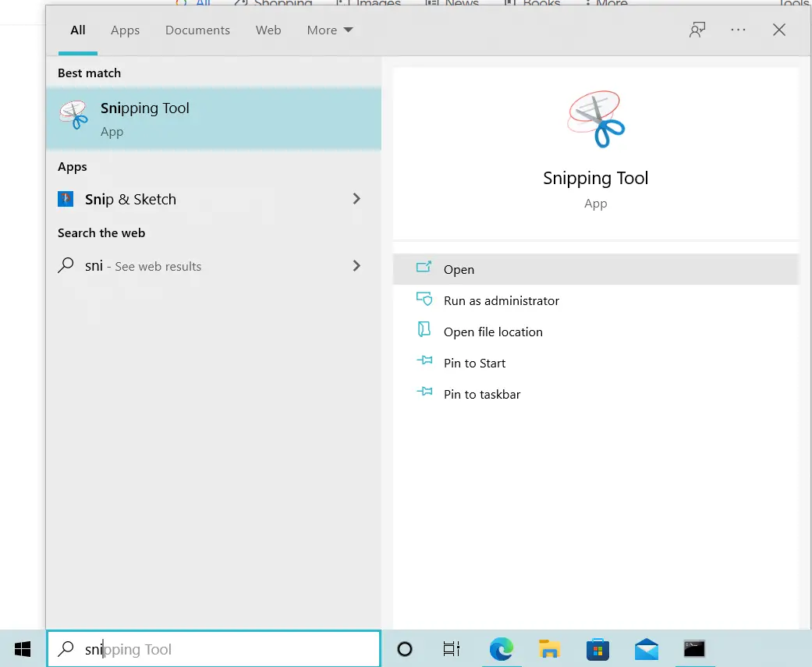Open the Mail app from taskbar
Image resolution: width=812 pixels, height=667 pixels.
click(646, 648)
